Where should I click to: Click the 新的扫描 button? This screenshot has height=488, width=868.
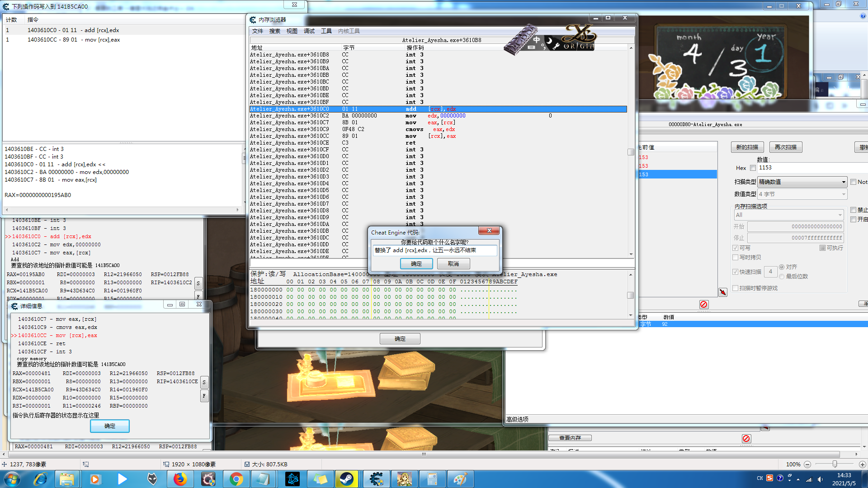pyautogui.click(x=747, y=147)
